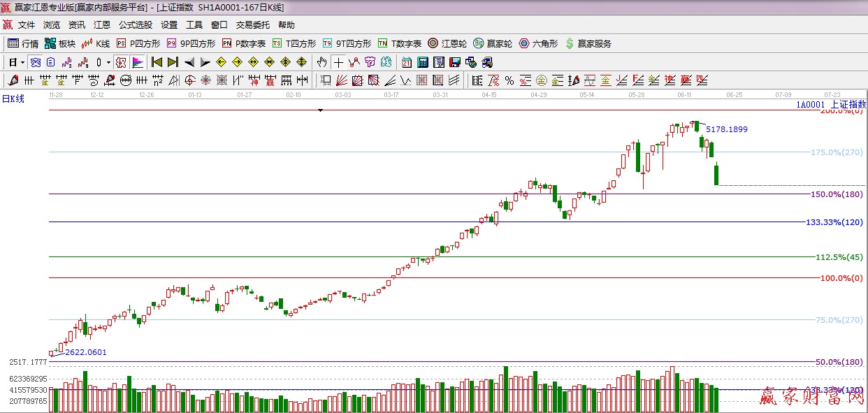Toggle the pressed flag chart-mode button
The width and height of the screenshot is (868, 413).
click(138, 62)
